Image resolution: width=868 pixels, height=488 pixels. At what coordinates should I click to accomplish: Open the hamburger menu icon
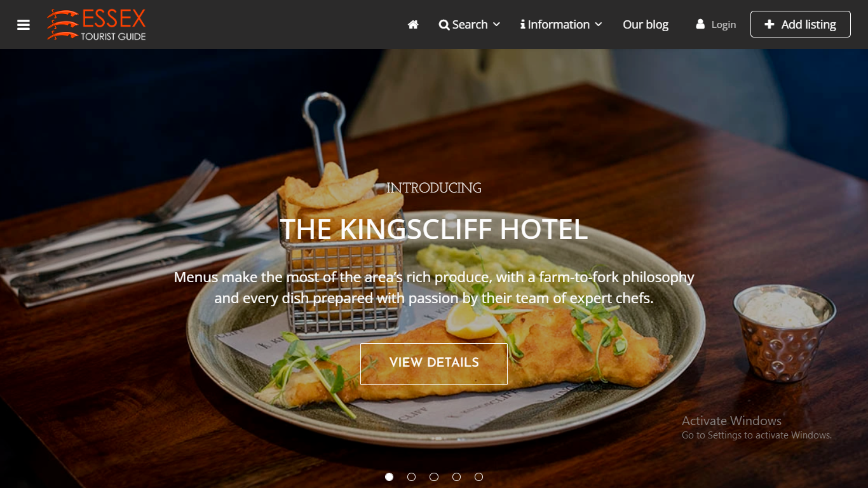click(24, 25)
